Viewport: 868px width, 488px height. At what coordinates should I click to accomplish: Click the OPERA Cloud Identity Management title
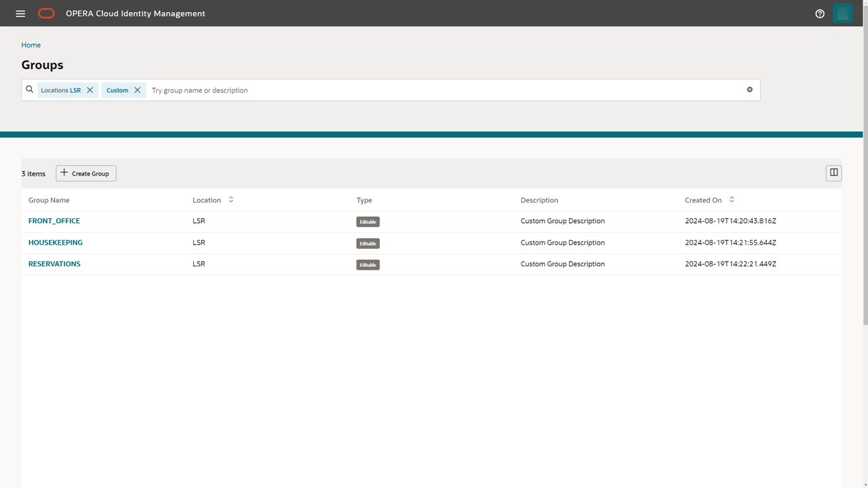click(136, 14)
